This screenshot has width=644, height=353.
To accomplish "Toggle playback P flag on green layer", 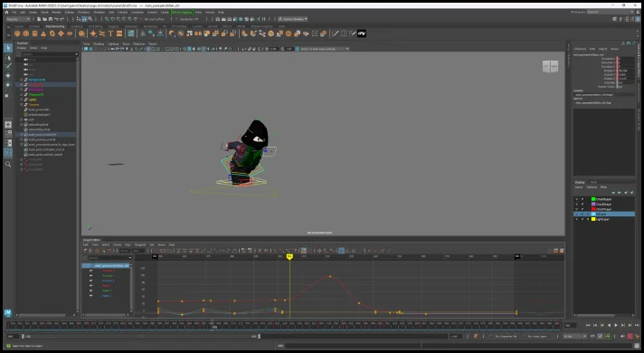I will point(582,199).
